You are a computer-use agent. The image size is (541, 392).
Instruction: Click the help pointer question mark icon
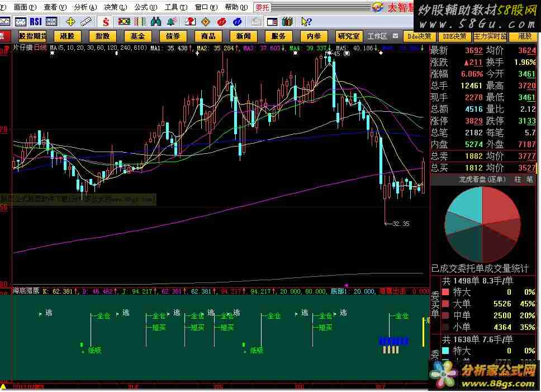pyautogui.click(x=306, y=21)
